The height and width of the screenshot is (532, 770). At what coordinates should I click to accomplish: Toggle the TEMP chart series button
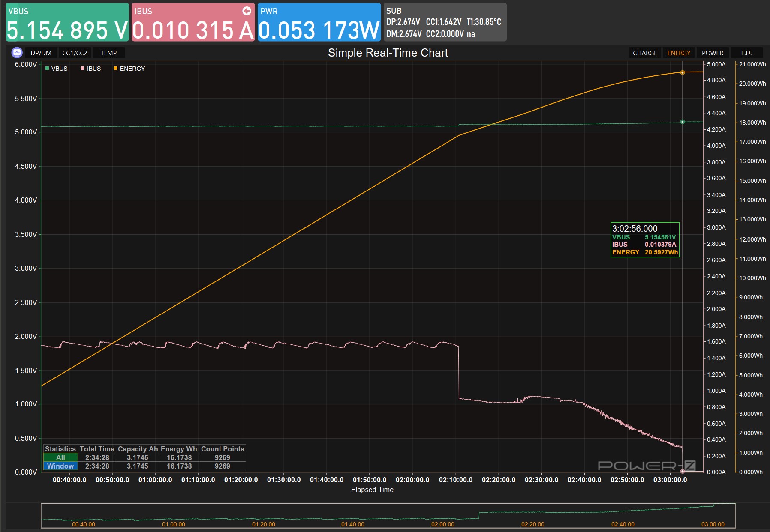tap(108, 53)
